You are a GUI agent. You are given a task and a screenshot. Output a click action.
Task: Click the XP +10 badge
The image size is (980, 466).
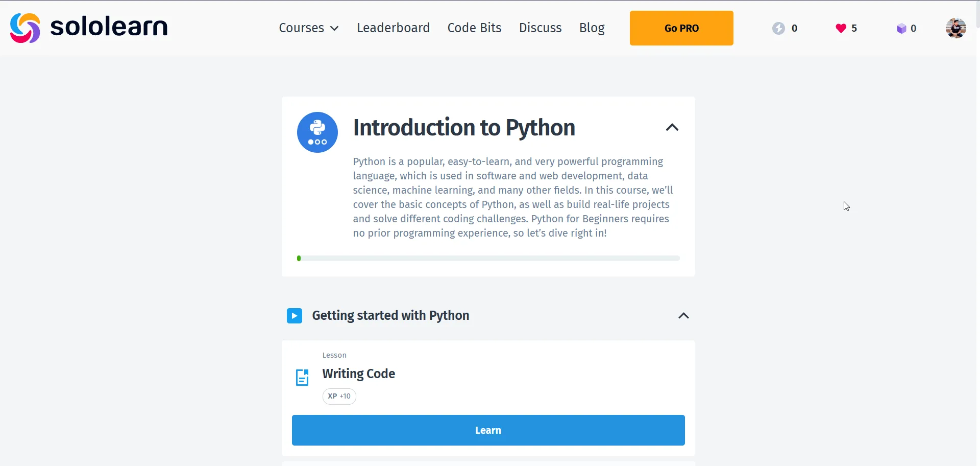point(339,396)
